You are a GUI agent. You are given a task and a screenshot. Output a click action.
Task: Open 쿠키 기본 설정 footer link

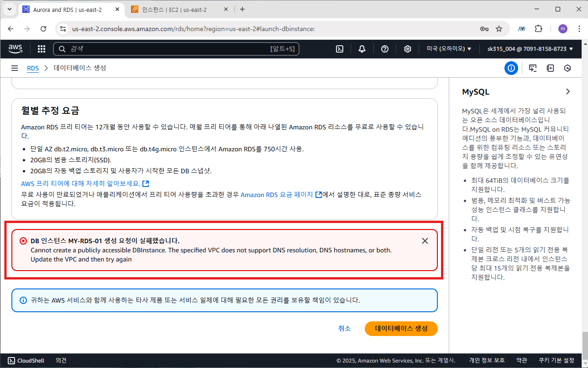click(556, 360)
